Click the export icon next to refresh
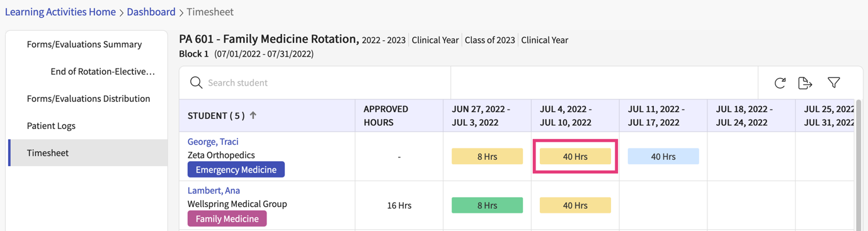Screen dimensions: 868x231 tap(805, 82)
